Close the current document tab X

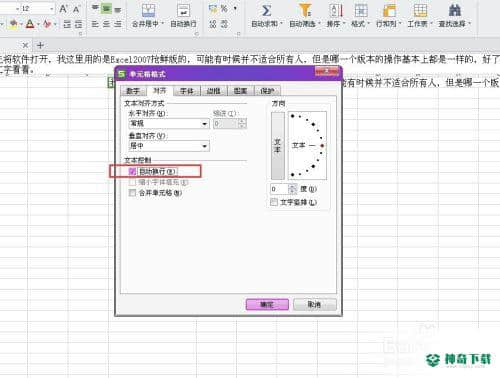click(25, 45)
